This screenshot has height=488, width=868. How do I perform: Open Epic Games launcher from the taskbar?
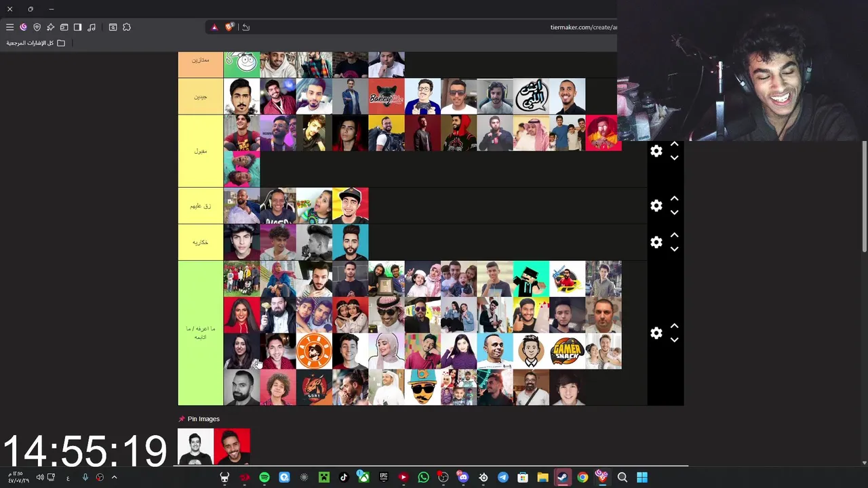click(x=383, y=477)
